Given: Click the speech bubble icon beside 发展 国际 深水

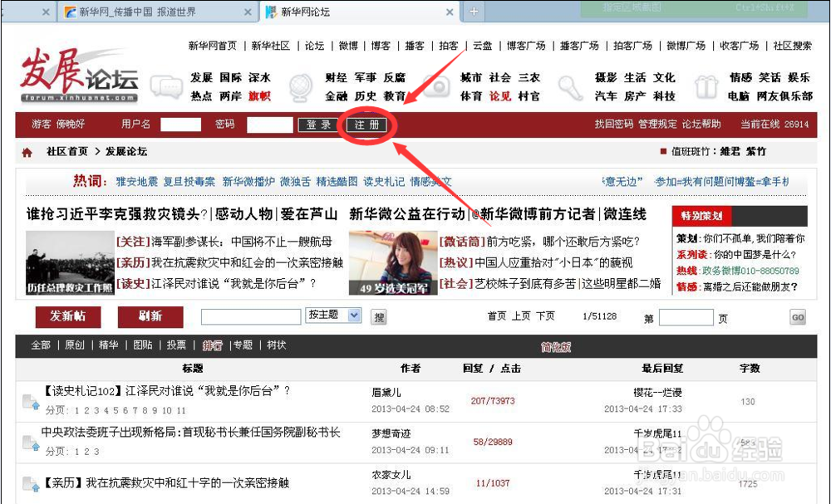Looking at the screenshot, I should pyautogui.click(x=166, y=86).
